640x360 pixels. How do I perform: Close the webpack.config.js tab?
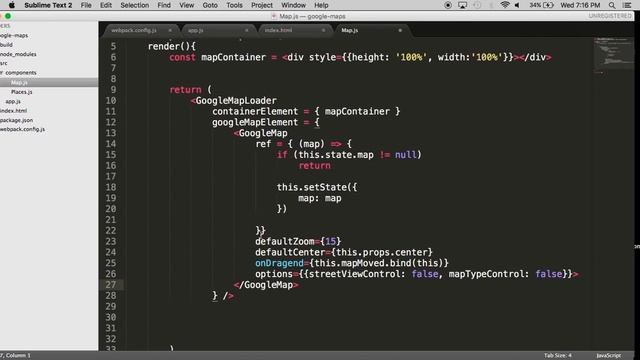pos(170,30)
